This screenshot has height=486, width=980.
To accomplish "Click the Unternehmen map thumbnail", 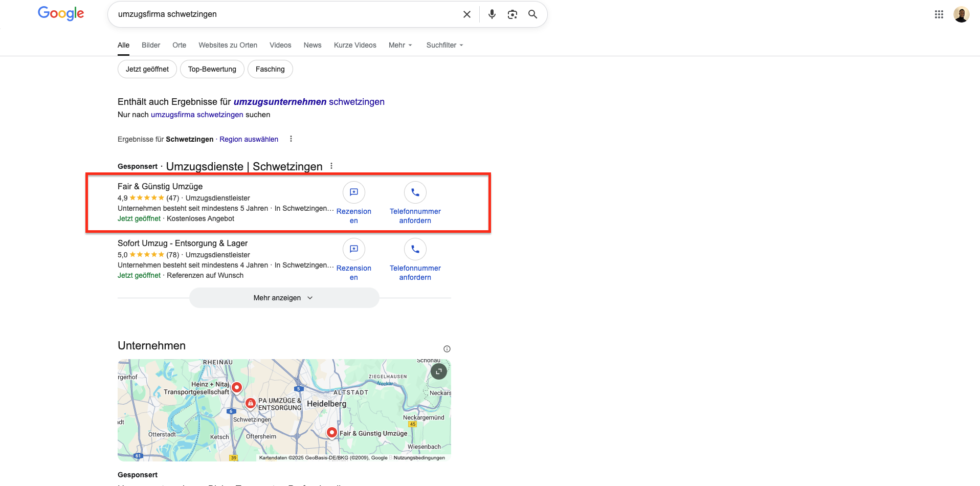I will (284, 410).
